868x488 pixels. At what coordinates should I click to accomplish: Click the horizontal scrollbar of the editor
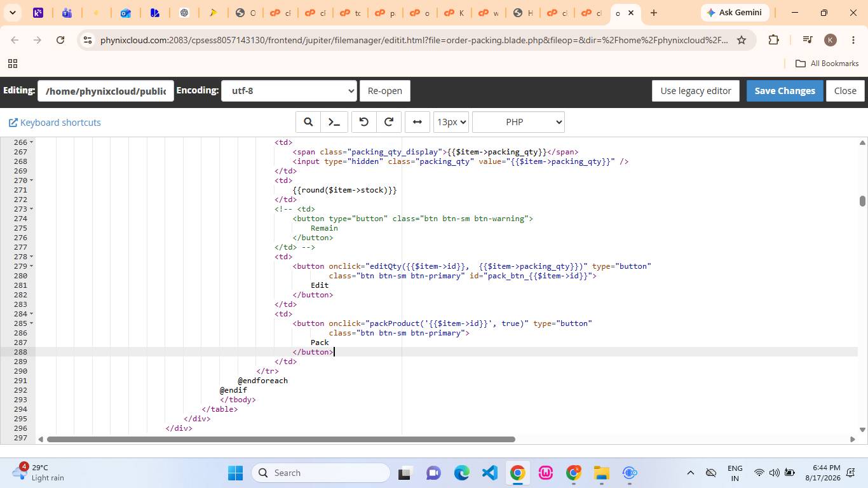click(281, 439)
